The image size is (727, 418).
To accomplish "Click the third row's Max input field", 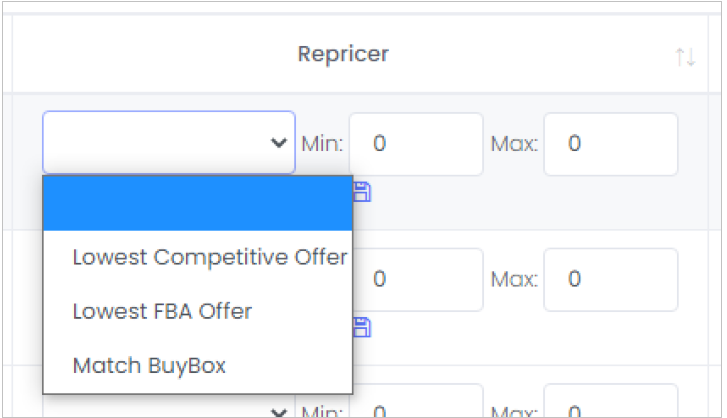I will click(611, 401).
